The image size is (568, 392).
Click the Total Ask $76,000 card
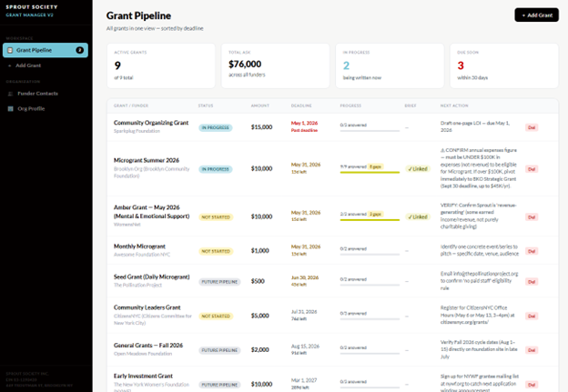click(275, 65)
